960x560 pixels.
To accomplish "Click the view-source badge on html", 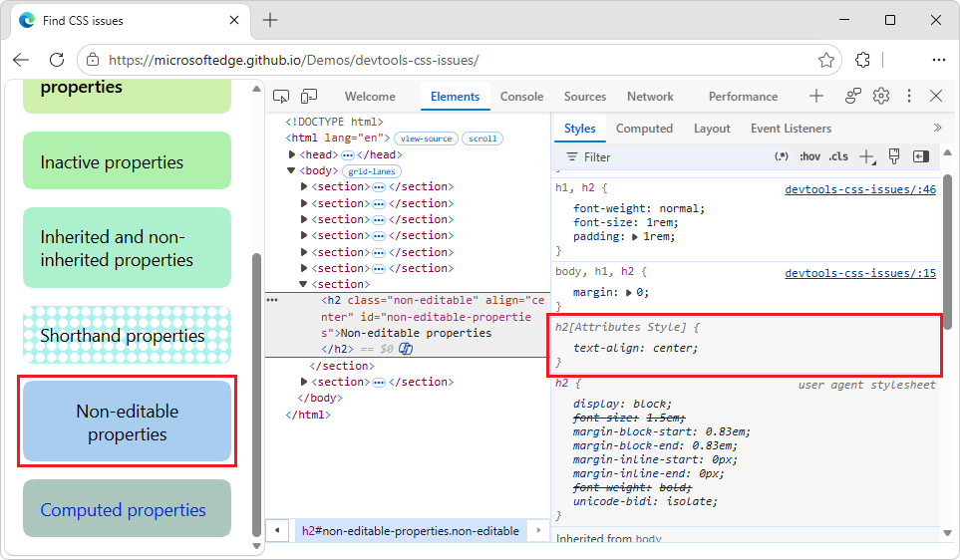I will [426, 139].
